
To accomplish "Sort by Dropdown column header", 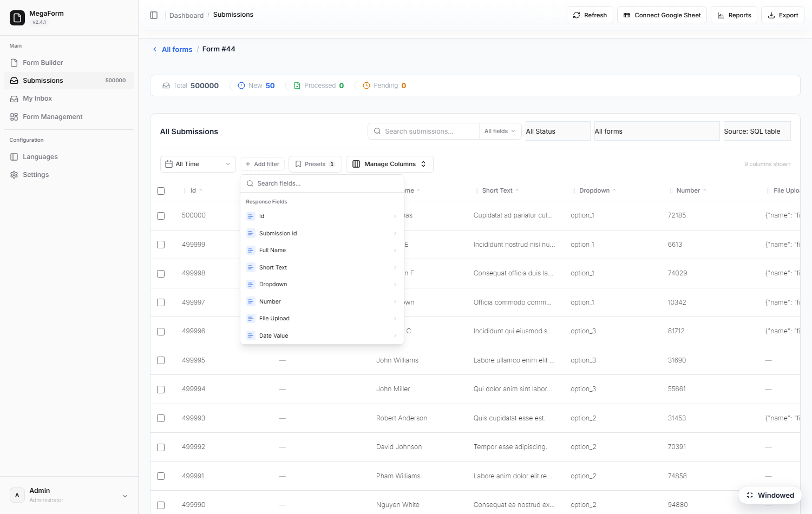I will coord(598,190).
